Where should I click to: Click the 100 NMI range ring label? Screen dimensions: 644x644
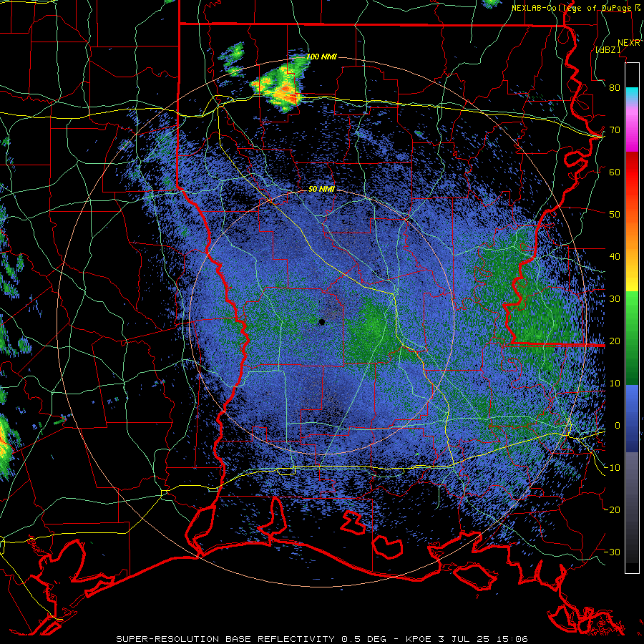click(x=321, y=57)
